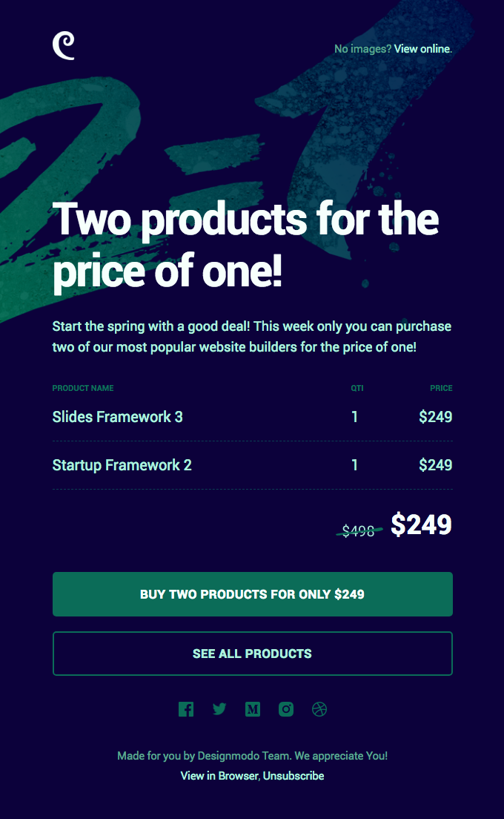
Task: Open the Facebook social icon
Action: pyautogui.click(x=186, y=709)
